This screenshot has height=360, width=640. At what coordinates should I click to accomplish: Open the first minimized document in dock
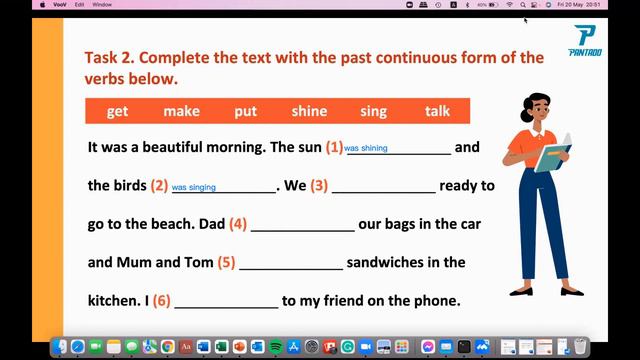pyautogui.click(x=508, y=347)
